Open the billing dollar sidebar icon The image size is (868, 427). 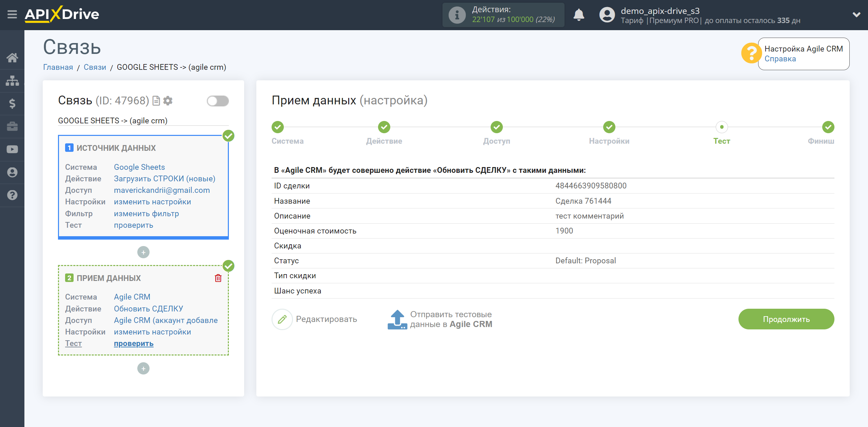point(12,103)
